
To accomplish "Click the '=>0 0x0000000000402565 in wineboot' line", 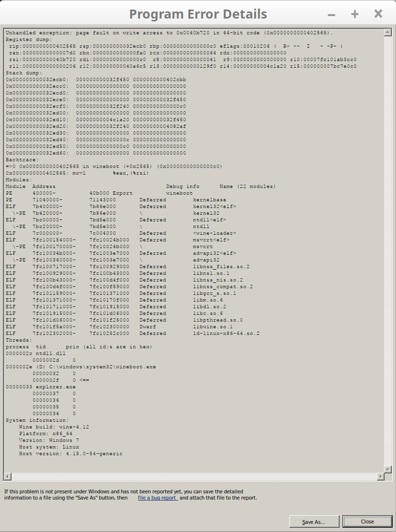I will click(x=114, y=167).
